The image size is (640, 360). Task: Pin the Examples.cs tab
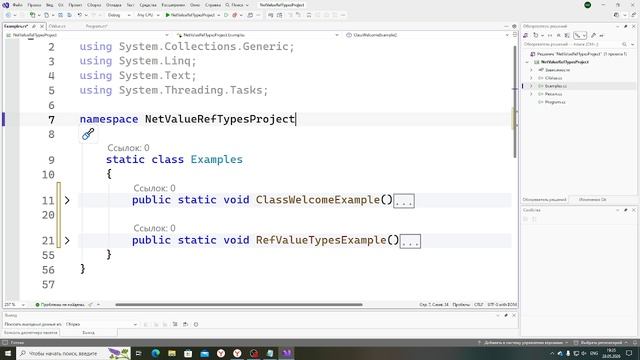click(x=34, y=26)
